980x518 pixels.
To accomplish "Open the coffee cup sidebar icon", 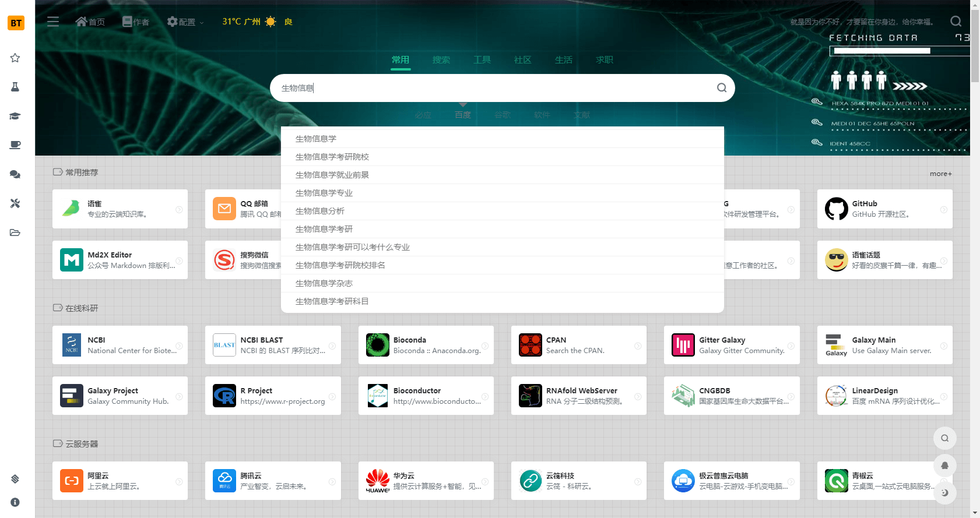I will pyautogui.click(x=15, y=145).
